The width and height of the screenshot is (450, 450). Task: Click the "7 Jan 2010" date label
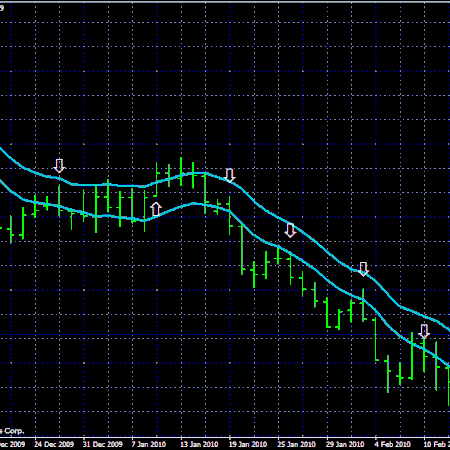149,444
